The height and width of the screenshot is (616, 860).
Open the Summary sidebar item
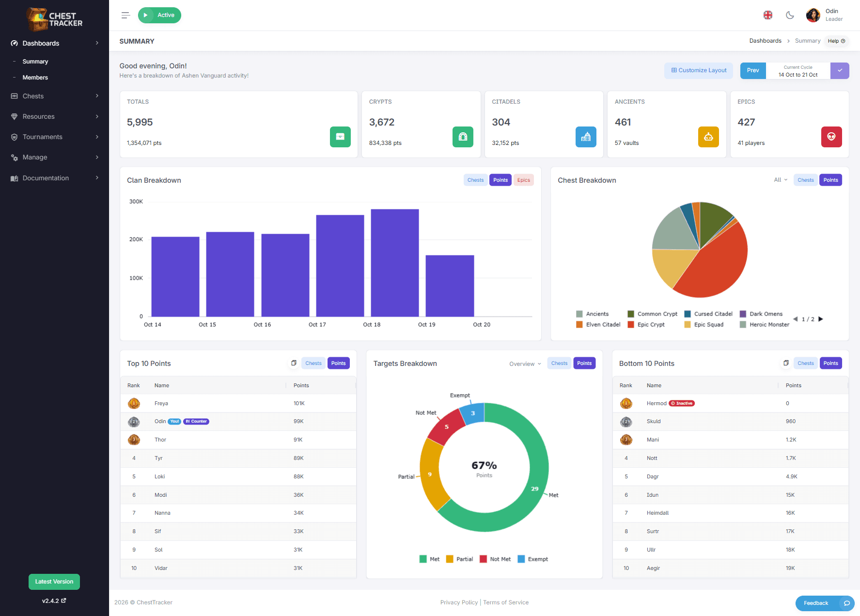pos(35,62)
